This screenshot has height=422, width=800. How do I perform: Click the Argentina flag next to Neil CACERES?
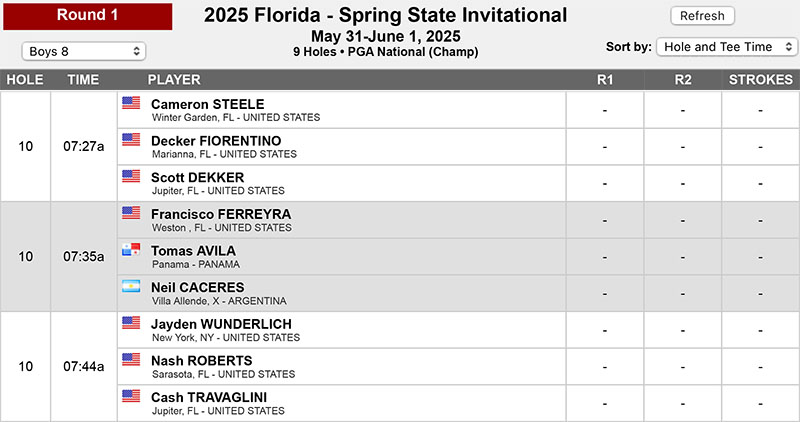[x=131, y=286]
